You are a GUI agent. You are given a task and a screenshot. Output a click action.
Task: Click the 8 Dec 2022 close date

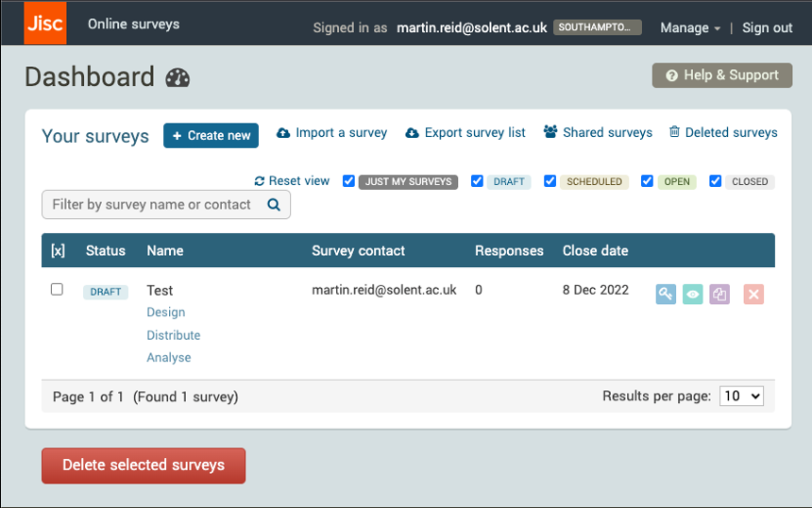pyautogui.click(x=596, y=290)
